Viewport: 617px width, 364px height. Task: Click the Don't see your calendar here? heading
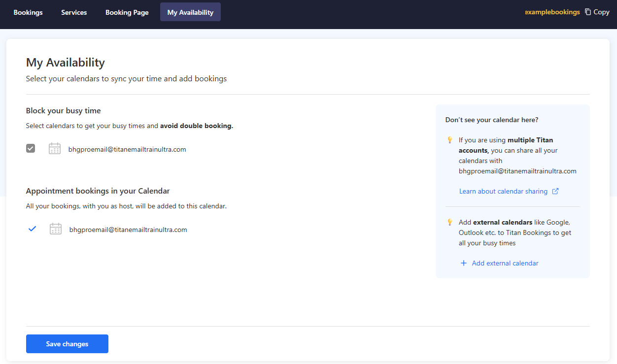click(x=492, y=120)
